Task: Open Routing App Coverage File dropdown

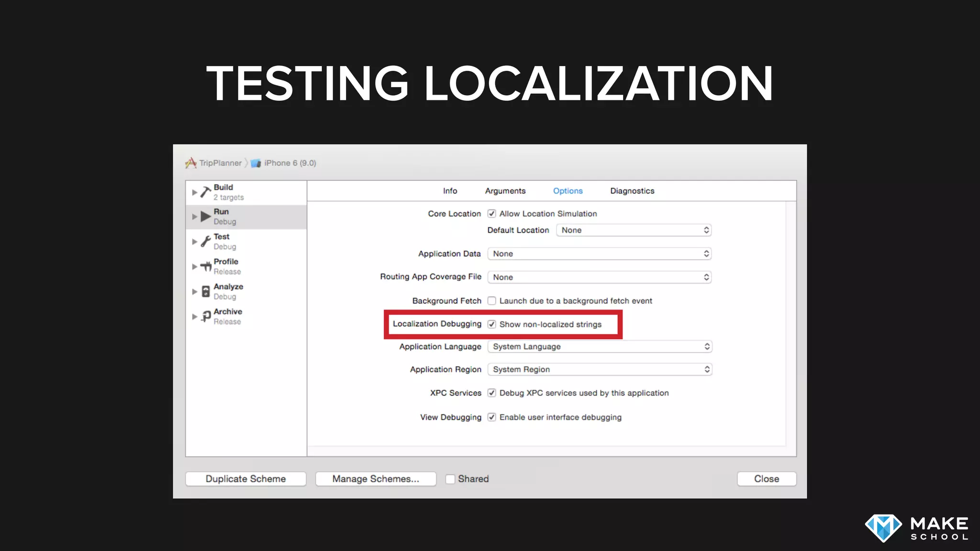Action: pyautogui.click(x=600, y=277)
